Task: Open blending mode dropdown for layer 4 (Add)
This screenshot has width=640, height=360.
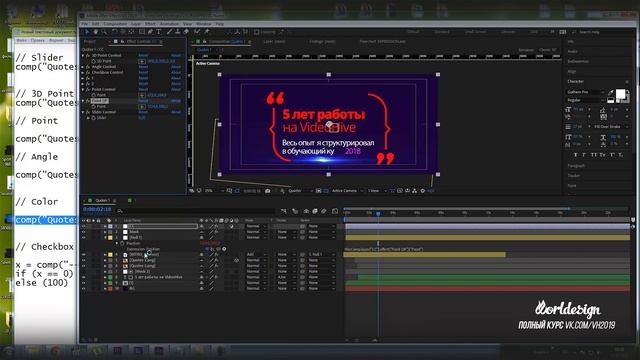Action: click(256, 254)
